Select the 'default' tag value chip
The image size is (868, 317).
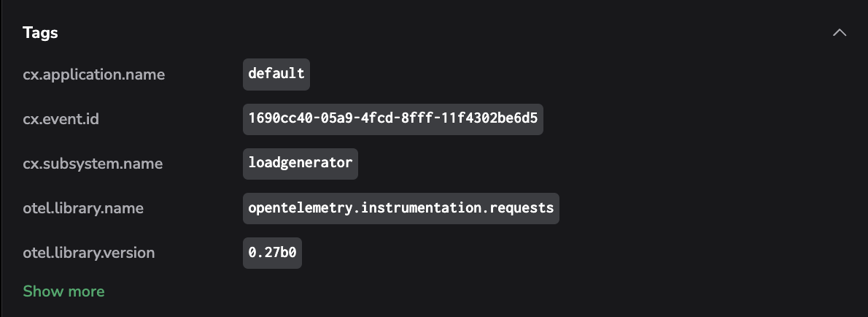point(276,75)
